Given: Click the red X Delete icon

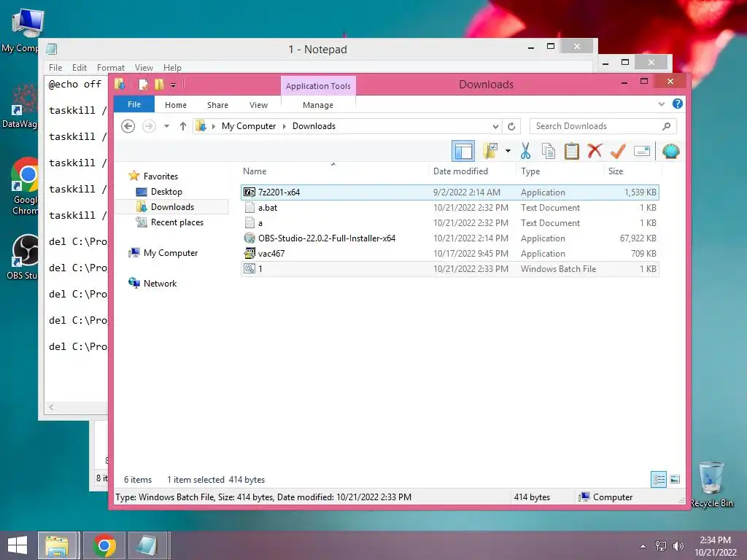Looking at the screenshot, I should 595,152.
